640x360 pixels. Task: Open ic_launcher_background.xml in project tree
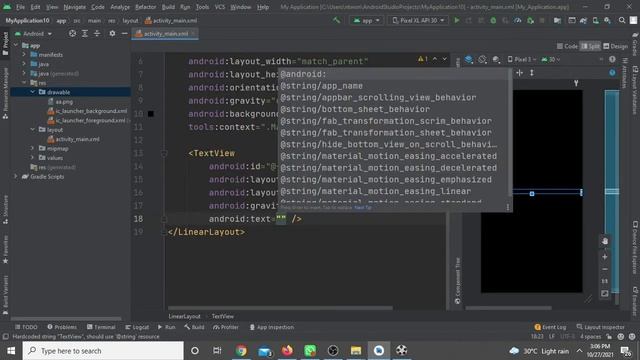coord(87,111)
